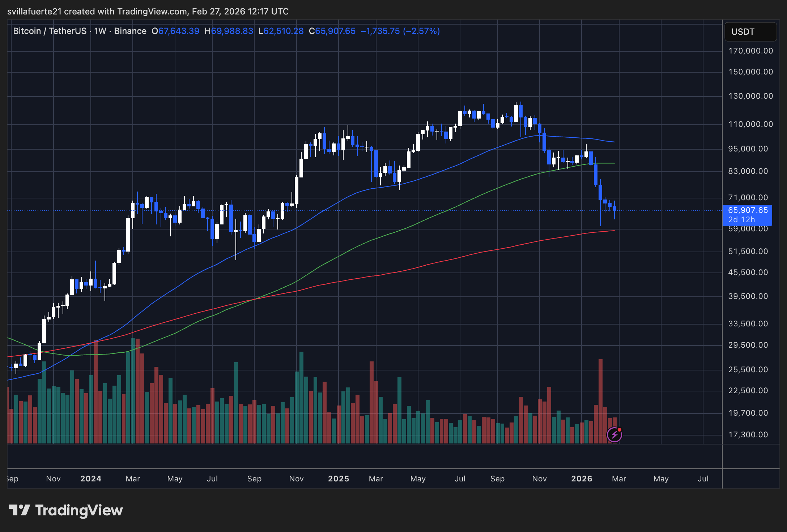
Task: Click the 2026 year marker on time axis
Action: point(582,479)
